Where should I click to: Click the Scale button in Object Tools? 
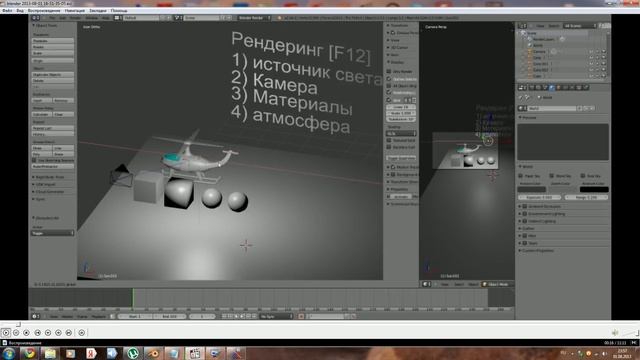pyautogui.click(x=53, y=53)
